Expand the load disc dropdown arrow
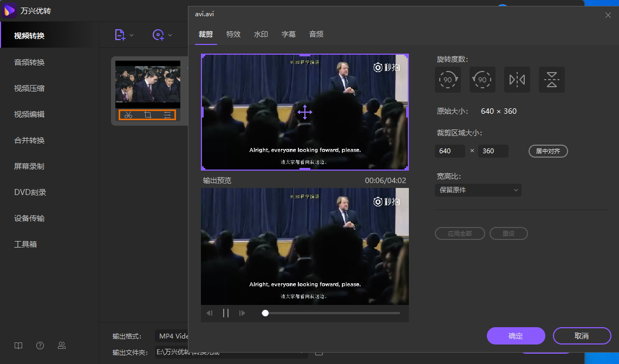 click(x=170, y=36)
